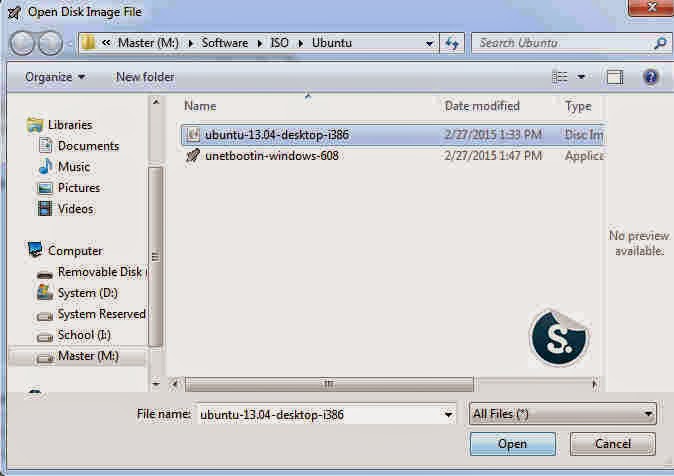Click the app icon in title bar

coord(14,12)
